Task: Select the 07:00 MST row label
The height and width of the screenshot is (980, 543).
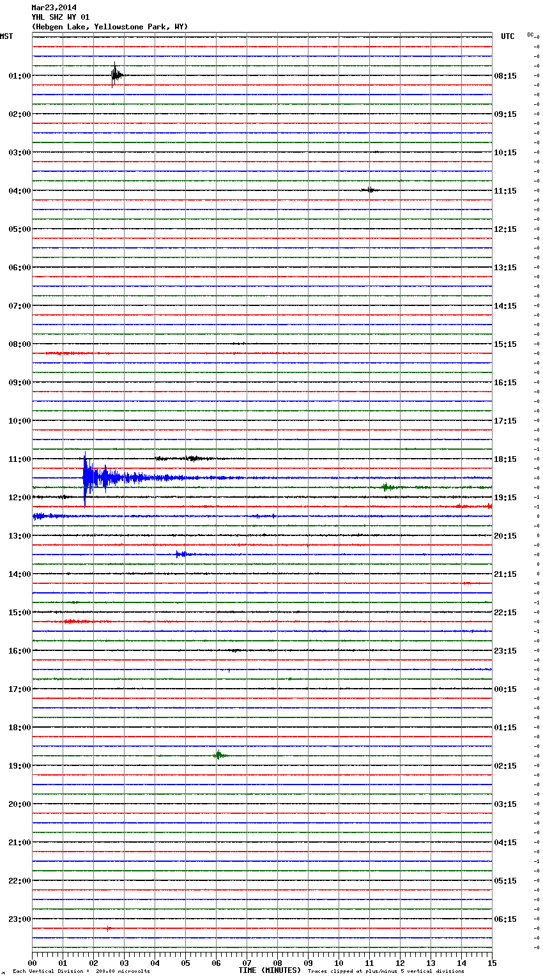Action: [20, 306]
